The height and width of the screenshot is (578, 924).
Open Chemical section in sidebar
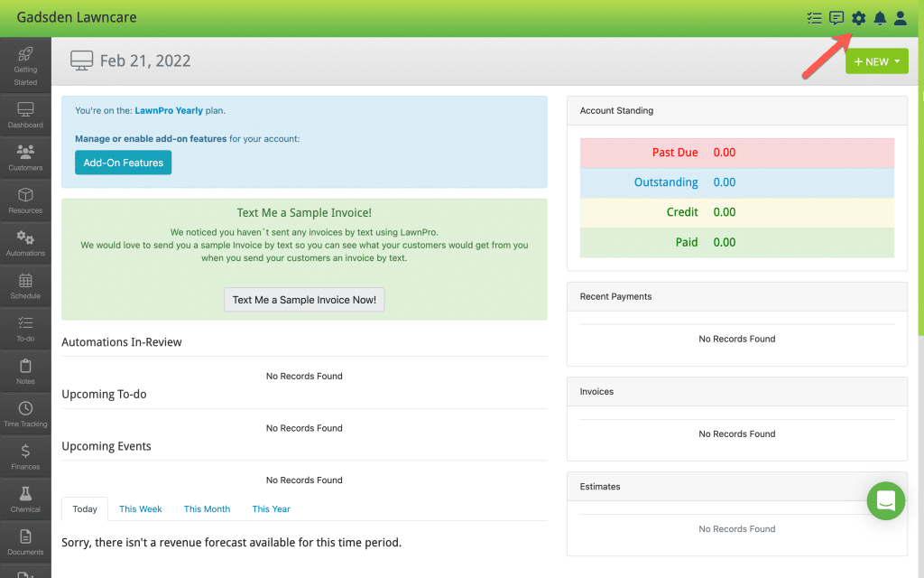(25, 499)
